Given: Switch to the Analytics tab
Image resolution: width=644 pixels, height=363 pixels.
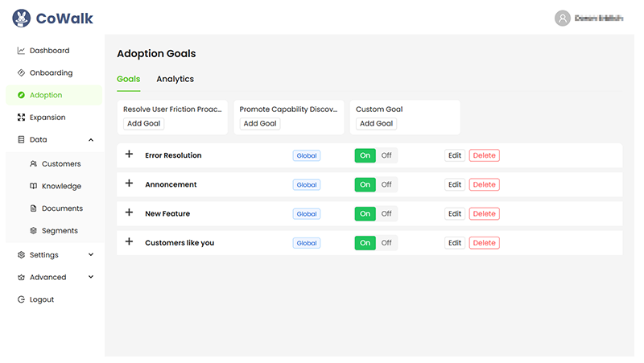Looking at the screenshot, I should pos(175,79).
